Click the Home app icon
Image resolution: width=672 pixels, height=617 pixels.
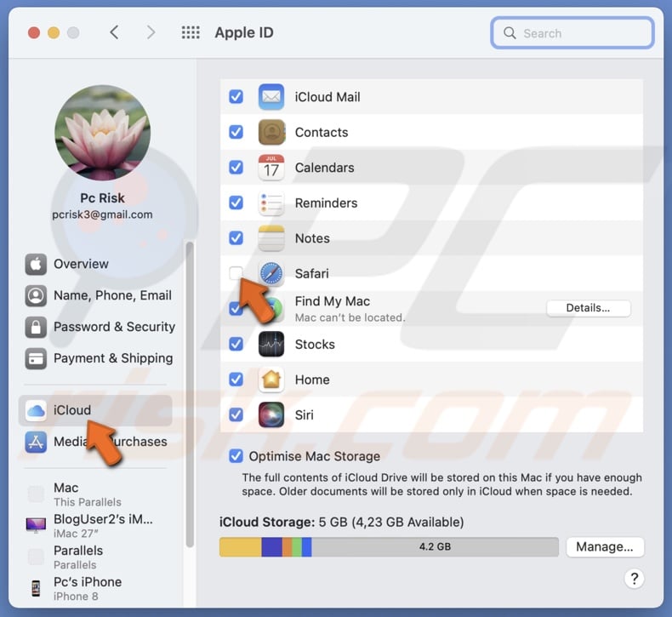pyautogui.click(x=271, y=380)
